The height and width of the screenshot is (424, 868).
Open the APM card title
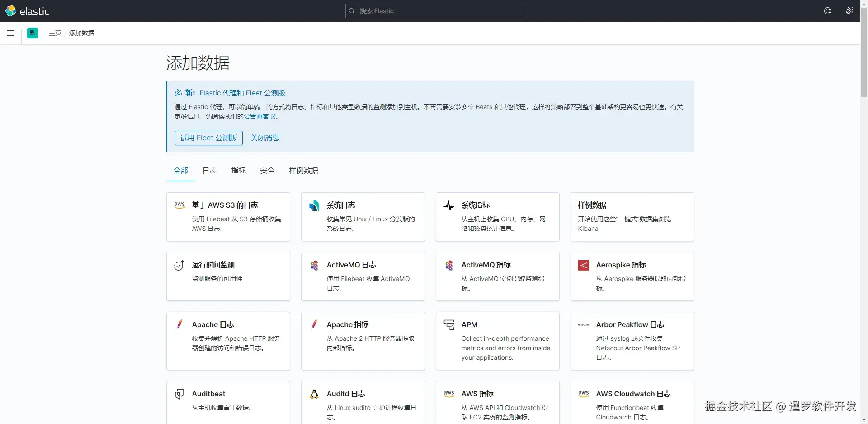[x=470, y=325]
